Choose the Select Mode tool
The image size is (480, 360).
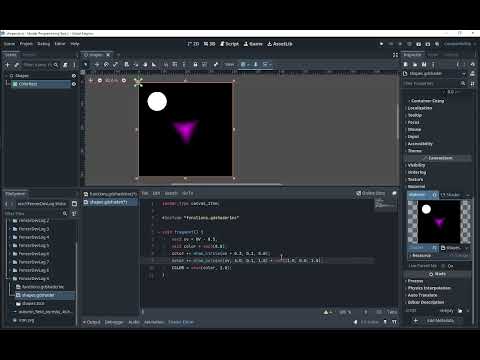click(x=86, y=64)
